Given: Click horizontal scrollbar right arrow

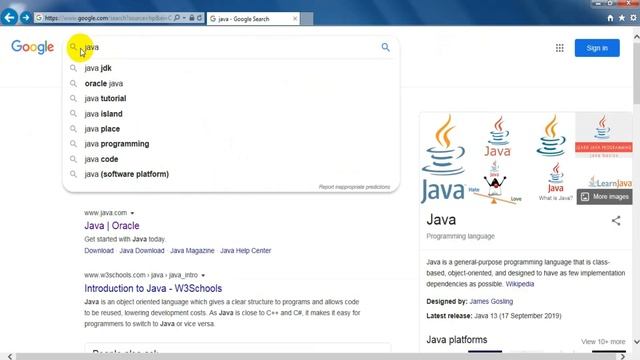Looking at the screenshot, I should coord(623,357).
